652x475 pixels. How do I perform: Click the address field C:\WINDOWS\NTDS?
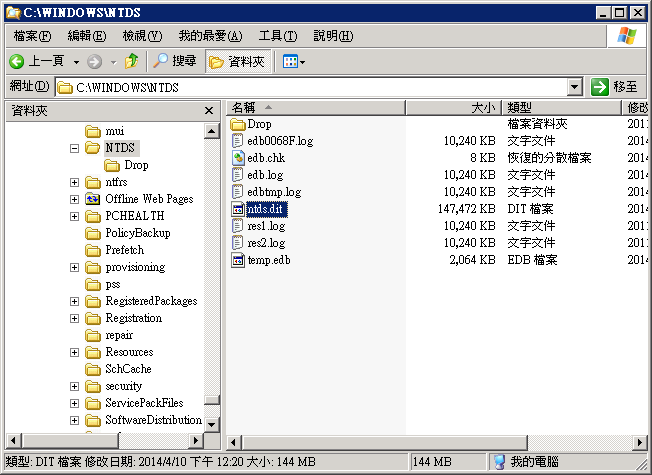click(x=312, y=87)
